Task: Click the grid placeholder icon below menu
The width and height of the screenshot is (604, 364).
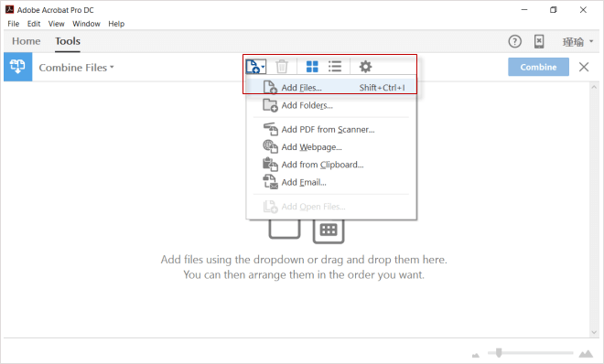Action: [329, 230]
